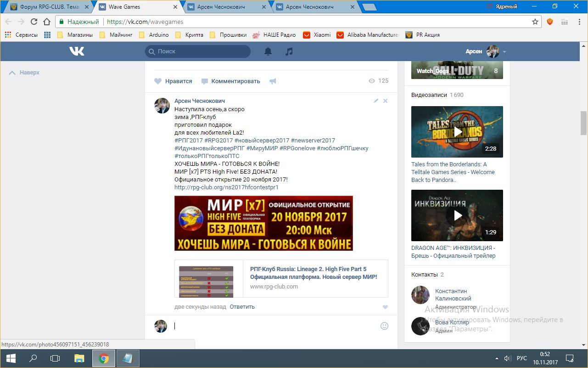Image resolution: width=588 pixels, height=368 pixels.
Task: Click the heart icon next to Нравится
Action: [158, 81]
